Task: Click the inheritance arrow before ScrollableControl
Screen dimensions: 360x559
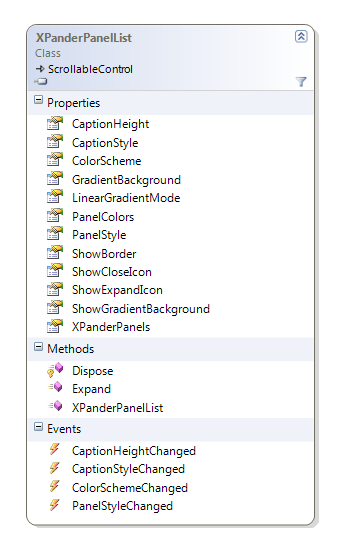Action: click(40, 69)
